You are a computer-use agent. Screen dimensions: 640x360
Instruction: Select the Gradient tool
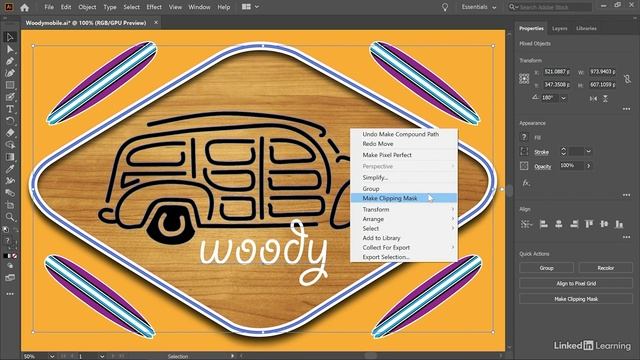point(10,157)
